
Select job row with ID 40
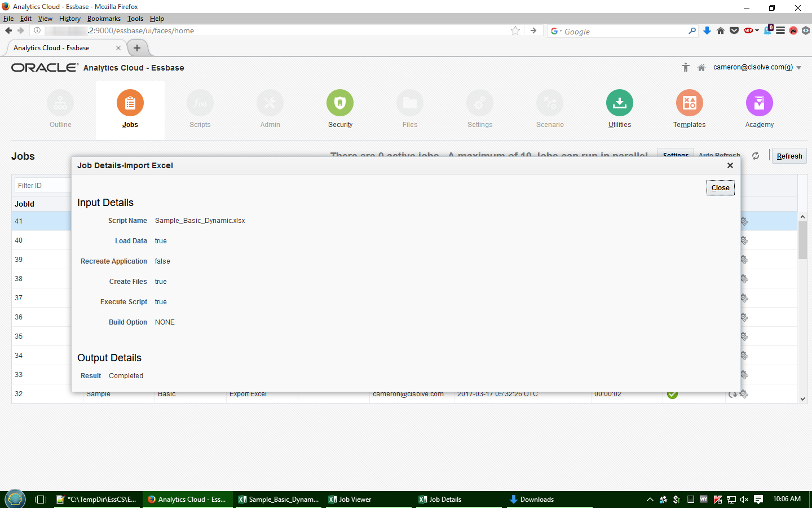pyautogui.click(x=42, y=240)
